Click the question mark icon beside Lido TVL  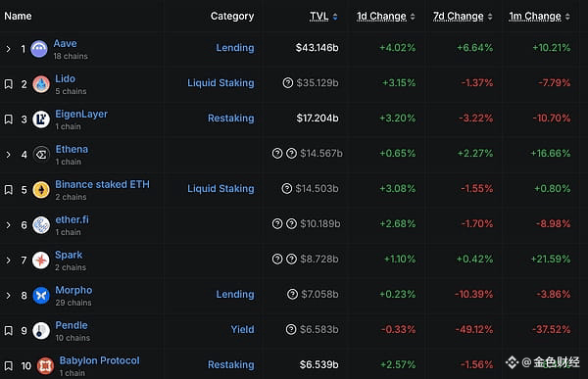tap(287, 82)
